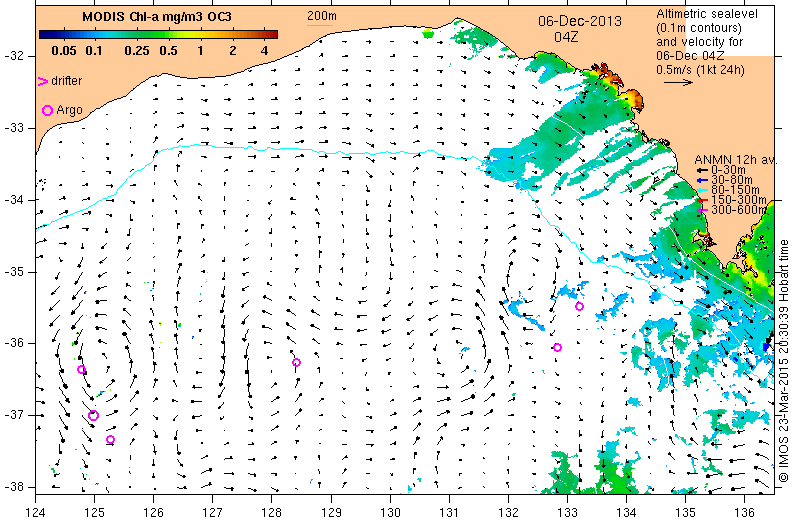Click the Argo legend label
Viewport: 800px width, 520px height.
coord(69,110)
